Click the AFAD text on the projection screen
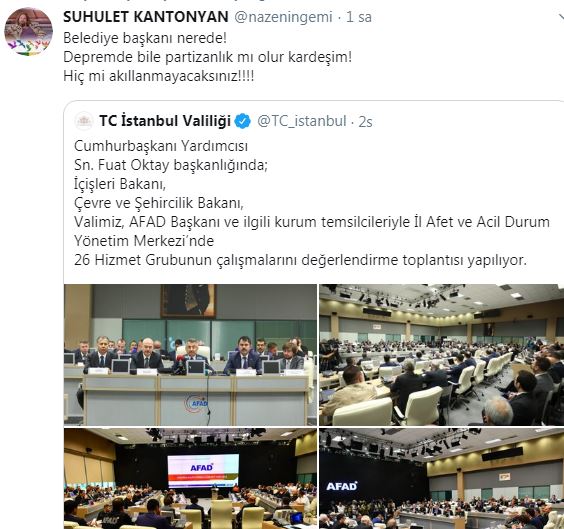Viewport: 564px width, 529px height. point(201,468)
